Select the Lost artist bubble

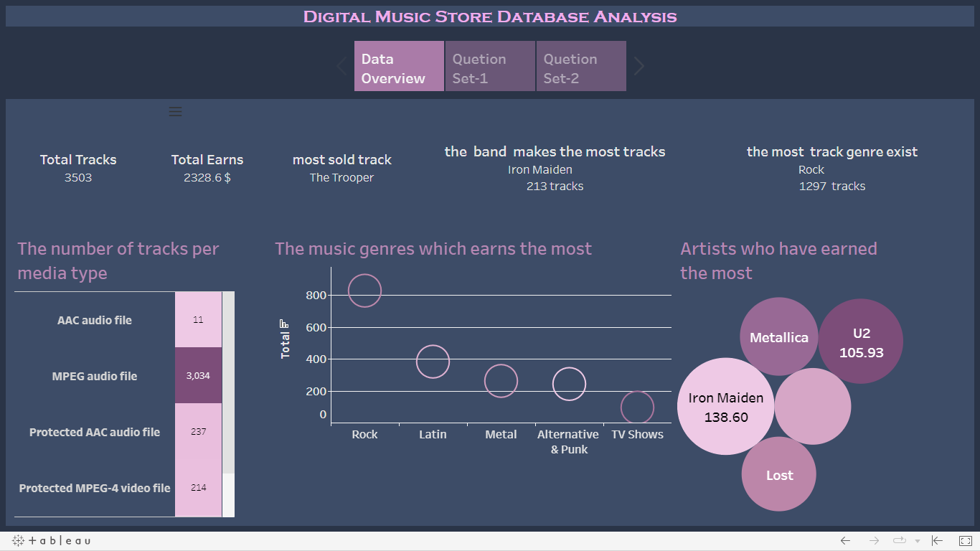coord(778,475)
